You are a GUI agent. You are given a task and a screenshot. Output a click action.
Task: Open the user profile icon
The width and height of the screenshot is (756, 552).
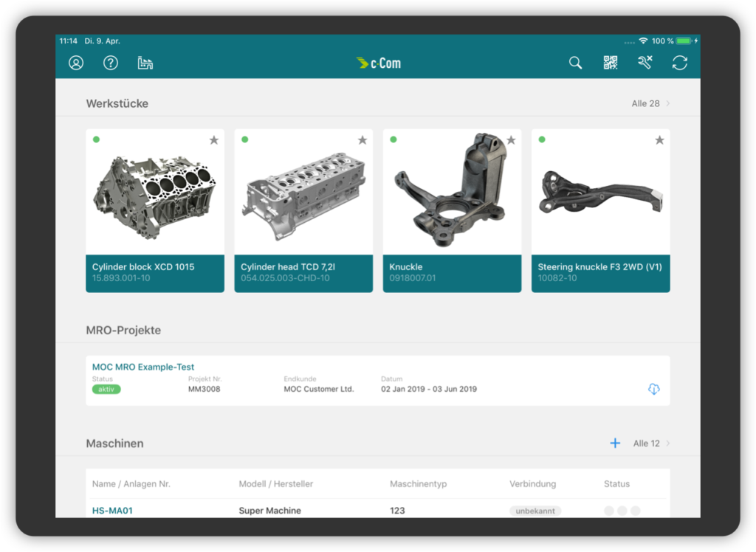point(76,63)
